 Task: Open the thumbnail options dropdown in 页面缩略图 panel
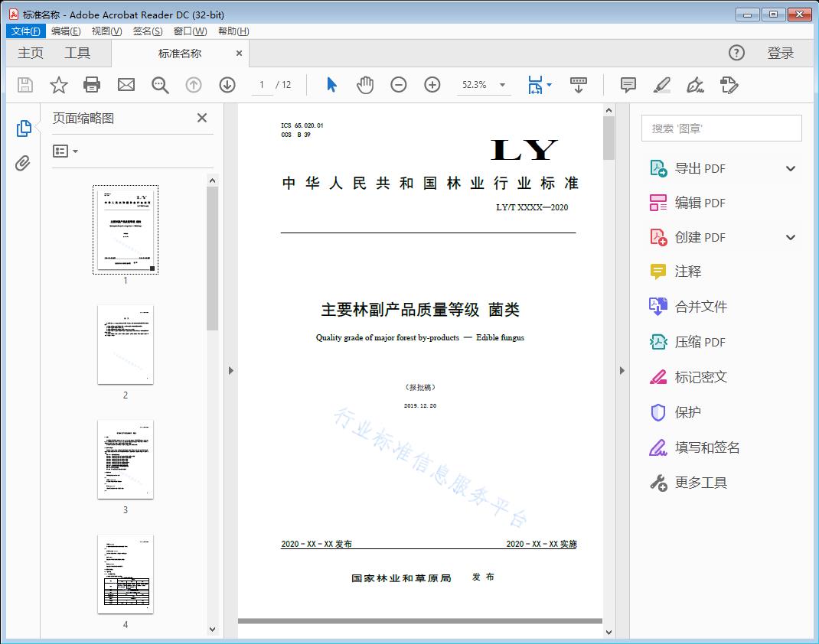pyautogui.click(x=63, y=151)
